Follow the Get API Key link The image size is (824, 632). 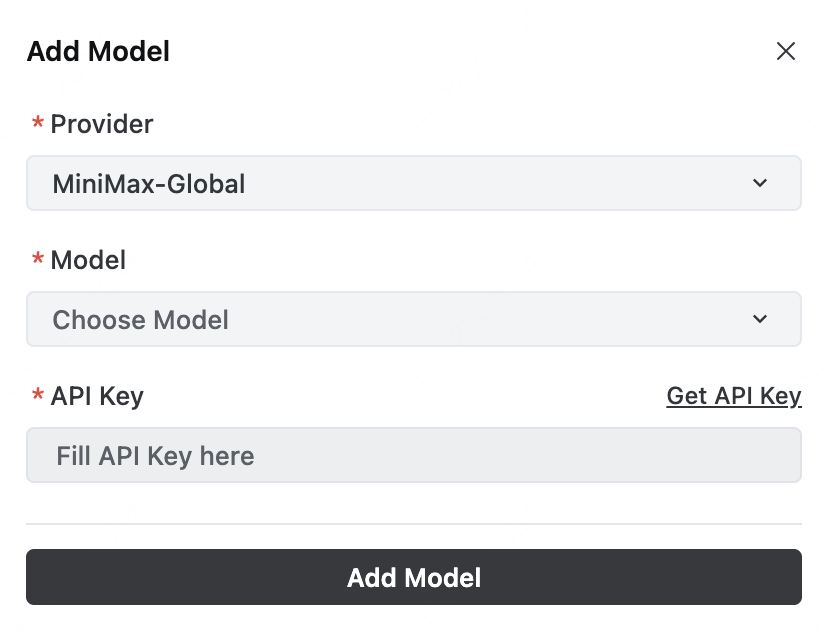pos(734,396)
